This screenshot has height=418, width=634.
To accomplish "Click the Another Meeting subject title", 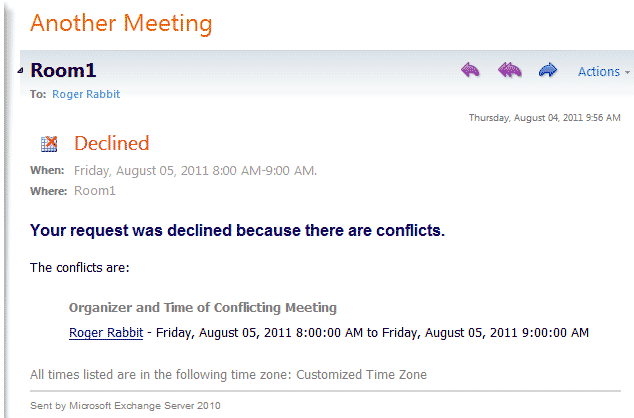I will tap(121, 23).
